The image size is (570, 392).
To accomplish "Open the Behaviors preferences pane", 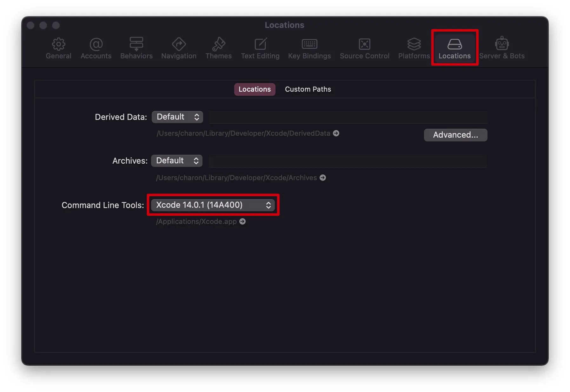I will [x=136, y=48].
